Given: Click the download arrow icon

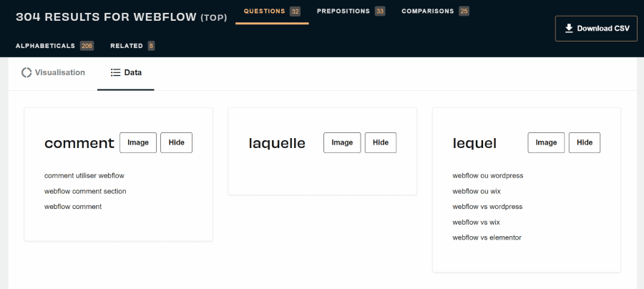Looking at the screenshot, I should (569, 29).
